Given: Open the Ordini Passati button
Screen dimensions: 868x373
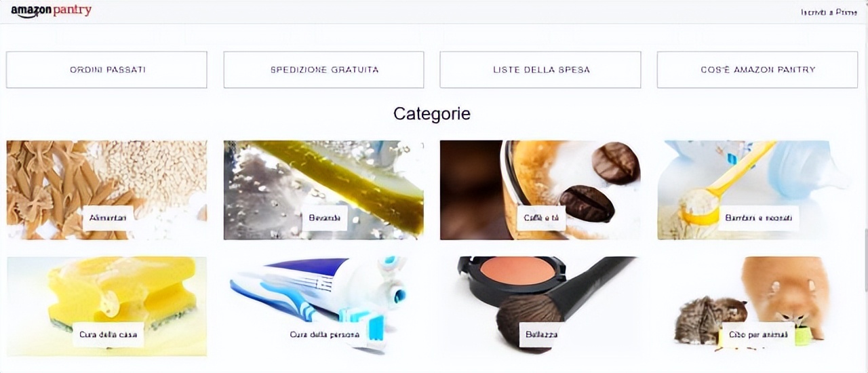Looking at the screenshot, I should click(x=106, y=70).
